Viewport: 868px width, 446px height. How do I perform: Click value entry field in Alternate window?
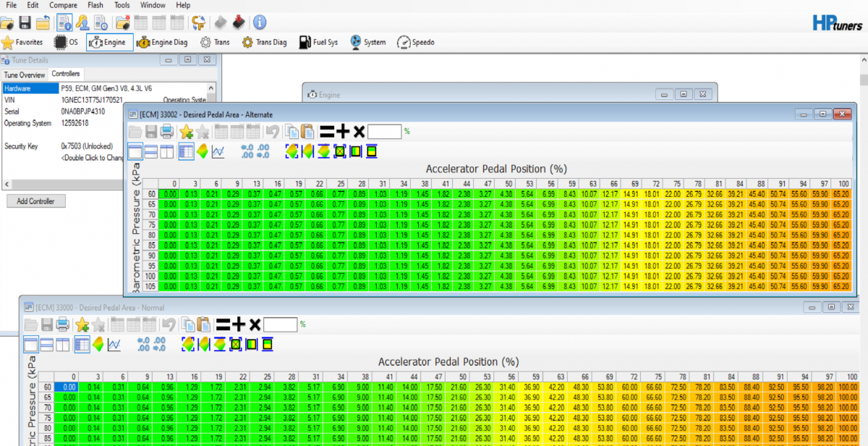coord(385,132)
